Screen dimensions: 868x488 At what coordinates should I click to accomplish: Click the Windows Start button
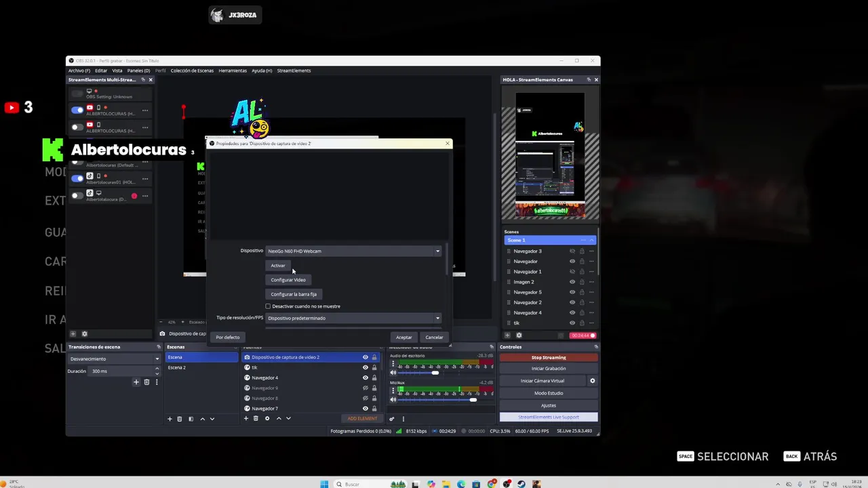tap(324, 484)
